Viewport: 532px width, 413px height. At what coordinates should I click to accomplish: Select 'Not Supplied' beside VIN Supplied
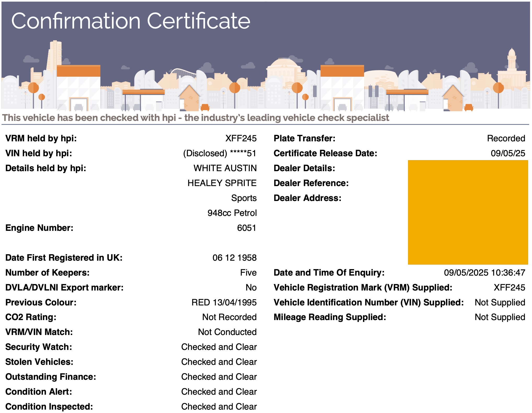coord(500,302)
